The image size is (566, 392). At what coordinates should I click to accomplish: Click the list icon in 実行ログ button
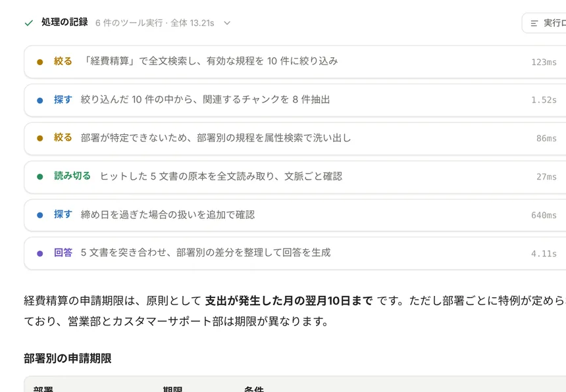(x=534, y=24)
